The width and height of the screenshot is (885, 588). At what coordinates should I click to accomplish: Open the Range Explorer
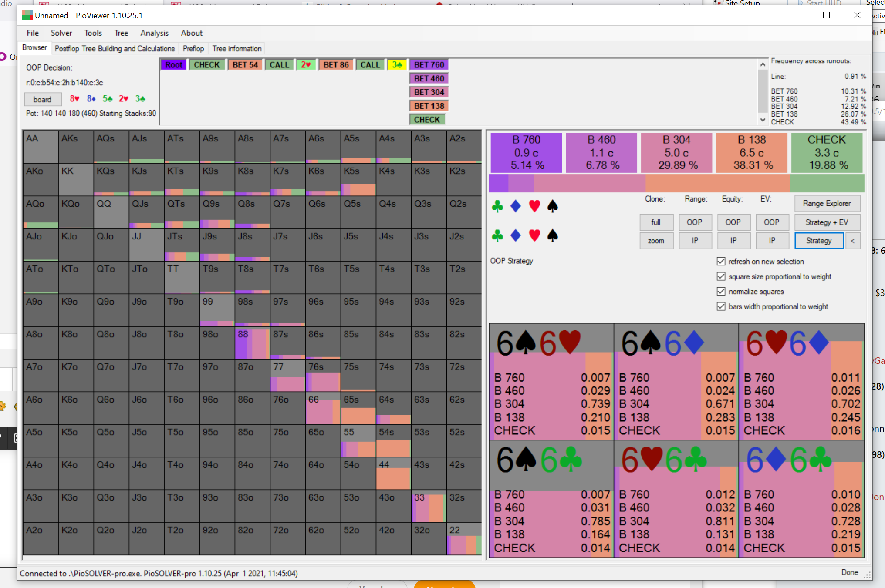point(827,203)
